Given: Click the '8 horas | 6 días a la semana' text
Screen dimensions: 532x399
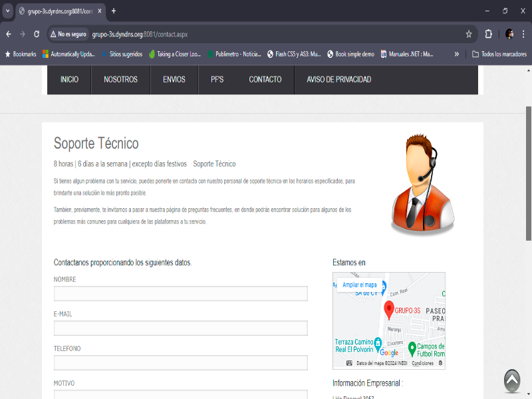Looking at the screenshot, I should click(90, 164).
